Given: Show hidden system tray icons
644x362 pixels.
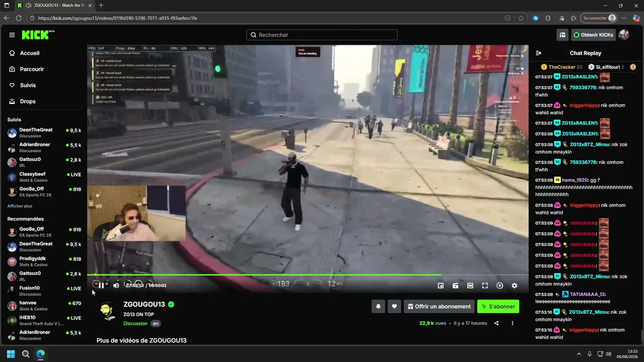Looking at the screenshot, I should (579, 354).
